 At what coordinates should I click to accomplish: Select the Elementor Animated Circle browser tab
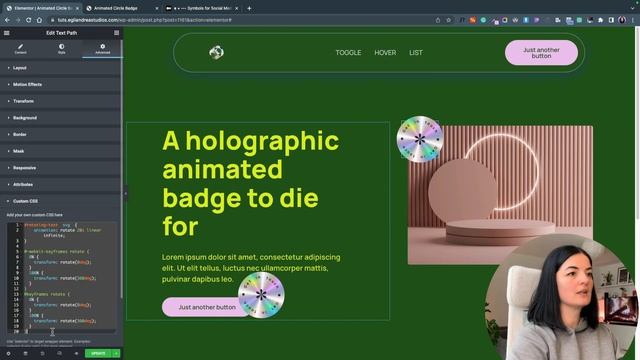point(41,8)
